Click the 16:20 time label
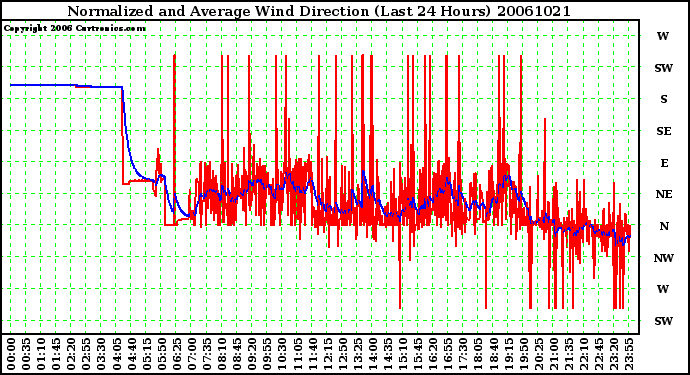The image size is (690, 375). (x=432, y=354)
